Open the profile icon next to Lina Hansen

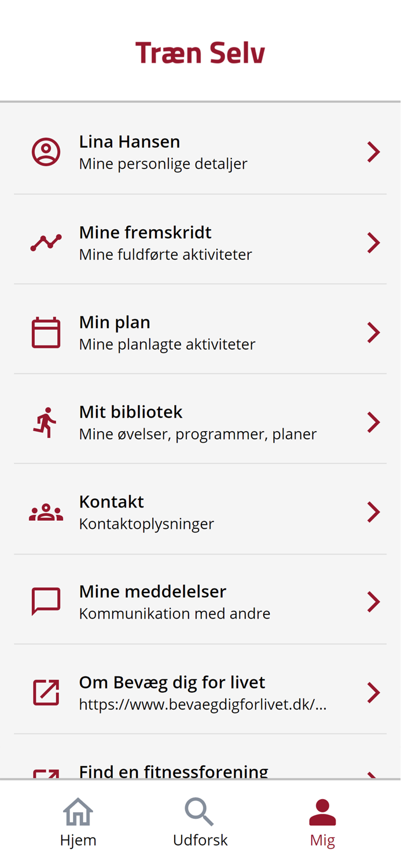coord(46,152)
